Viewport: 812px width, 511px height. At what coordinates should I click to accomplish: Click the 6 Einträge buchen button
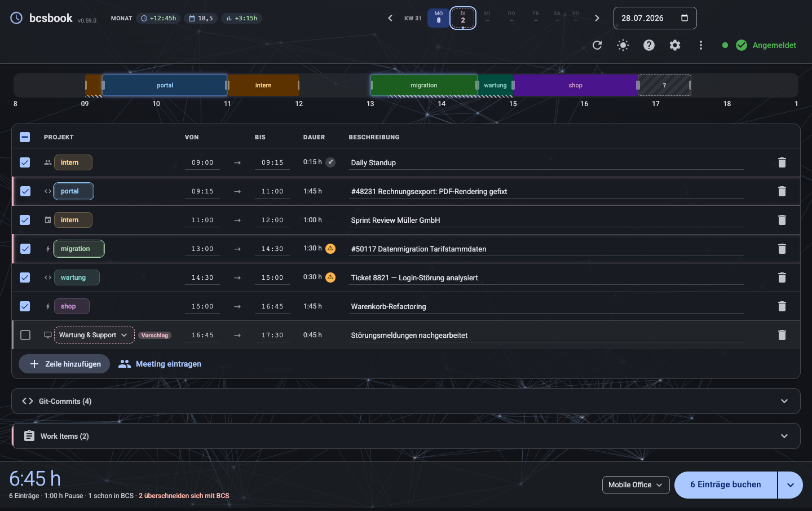pyautogui.click(x=726, y=485)
